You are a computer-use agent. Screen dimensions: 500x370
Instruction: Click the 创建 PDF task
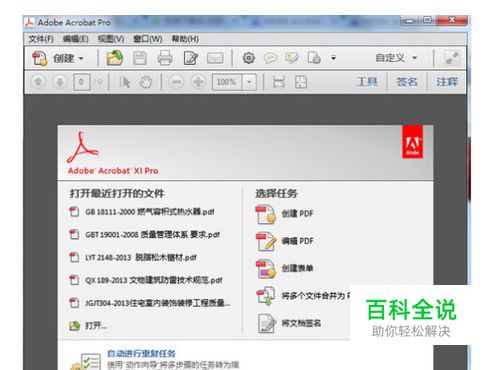tap(285, 214)
